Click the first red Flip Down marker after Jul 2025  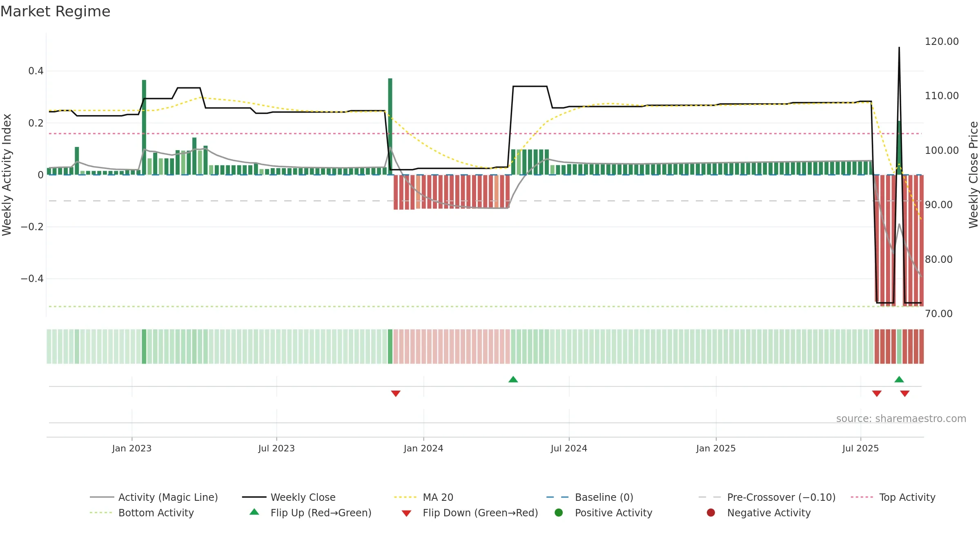(877, 393)
